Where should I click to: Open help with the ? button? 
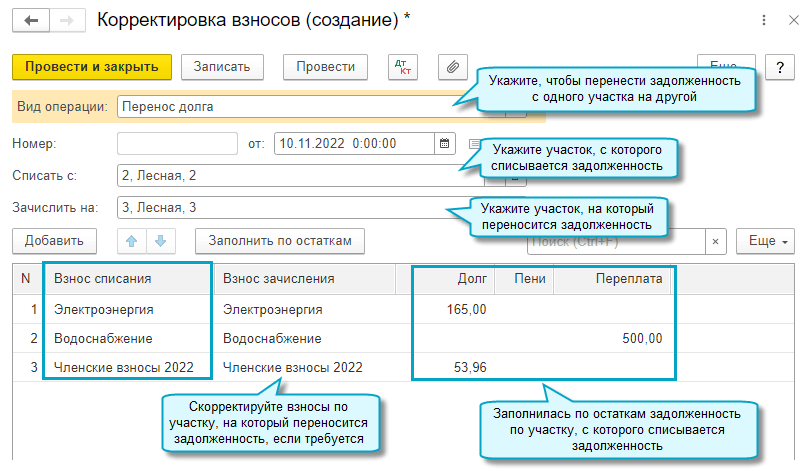pos(780,67)
